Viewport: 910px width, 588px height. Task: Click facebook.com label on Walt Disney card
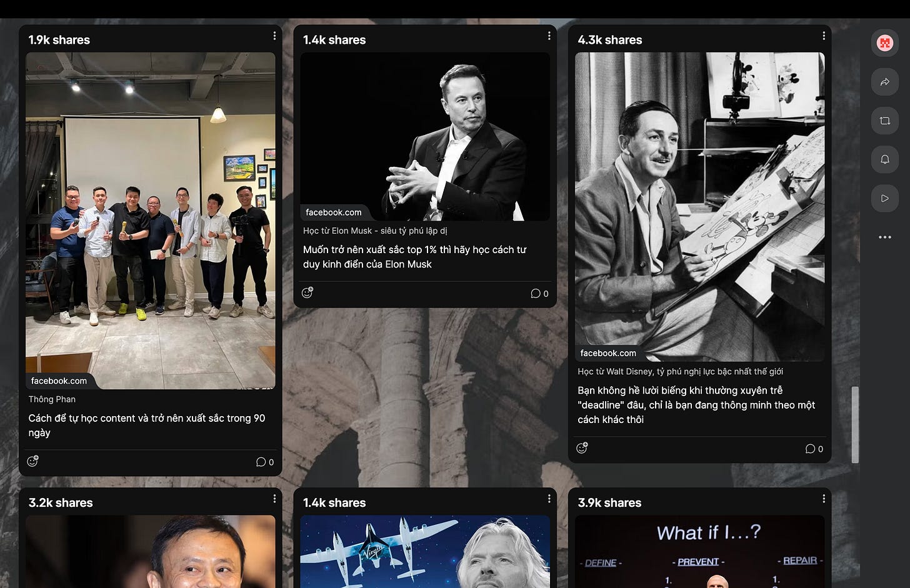pyautogui.click(x=608, y=353)
